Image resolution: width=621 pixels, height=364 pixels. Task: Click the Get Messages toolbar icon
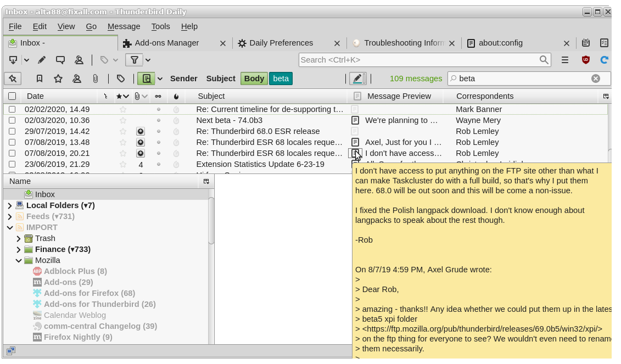pos(13,60)
